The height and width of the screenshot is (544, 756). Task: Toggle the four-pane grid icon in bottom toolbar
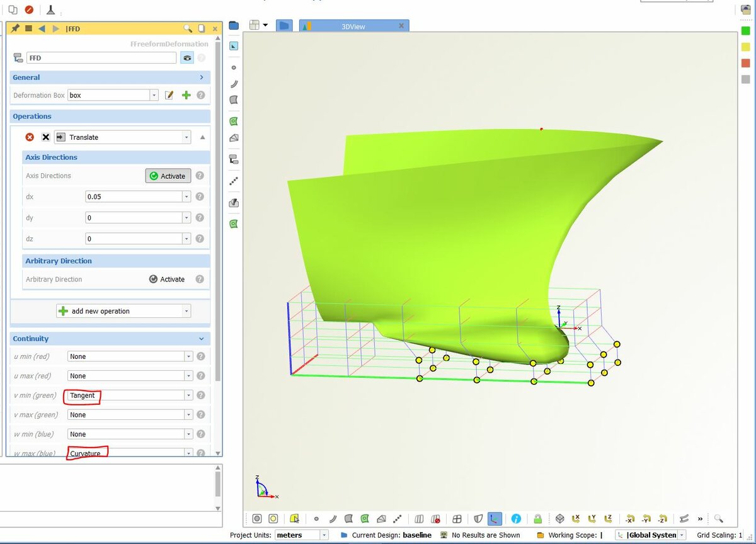(457, 519)
